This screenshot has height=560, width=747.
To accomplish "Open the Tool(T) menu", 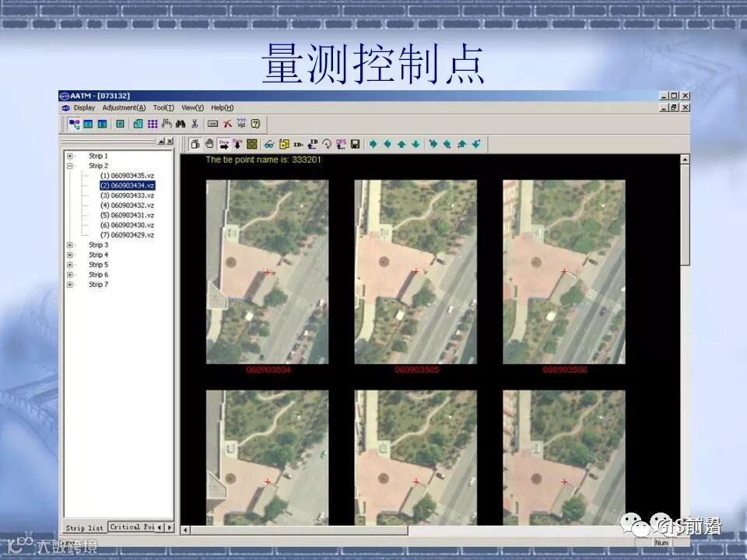I will pos(163,107).
